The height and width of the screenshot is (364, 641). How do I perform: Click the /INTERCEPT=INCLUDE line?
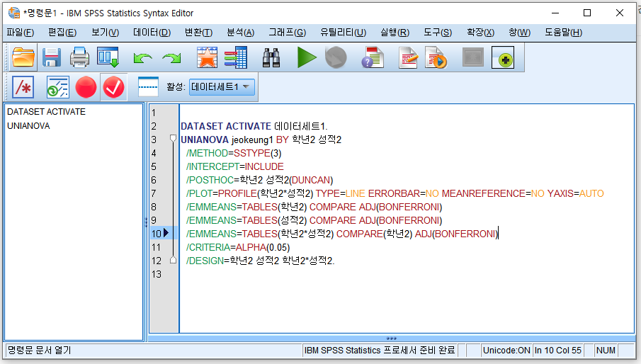pos(234,166)
